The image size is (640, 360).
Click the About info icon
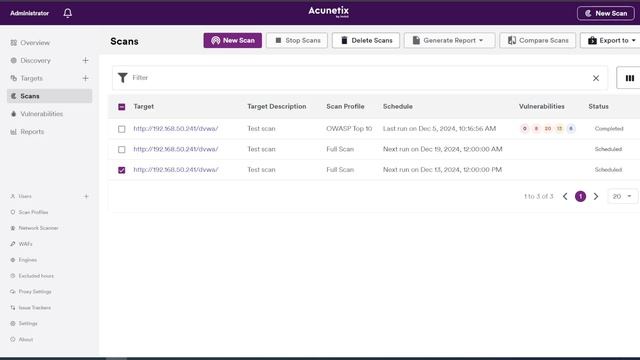coord(13,340)
